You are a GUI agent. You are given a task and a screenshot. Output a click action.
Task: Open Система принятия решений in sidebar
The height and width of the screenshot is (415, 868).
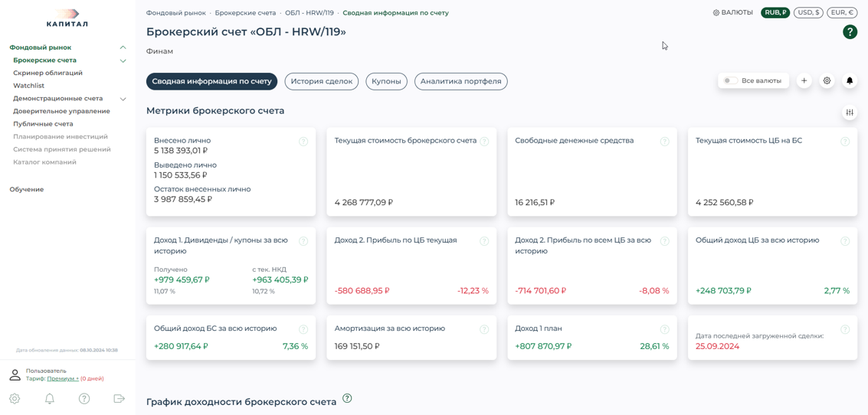pyautogui.click(x=62, y=149)
